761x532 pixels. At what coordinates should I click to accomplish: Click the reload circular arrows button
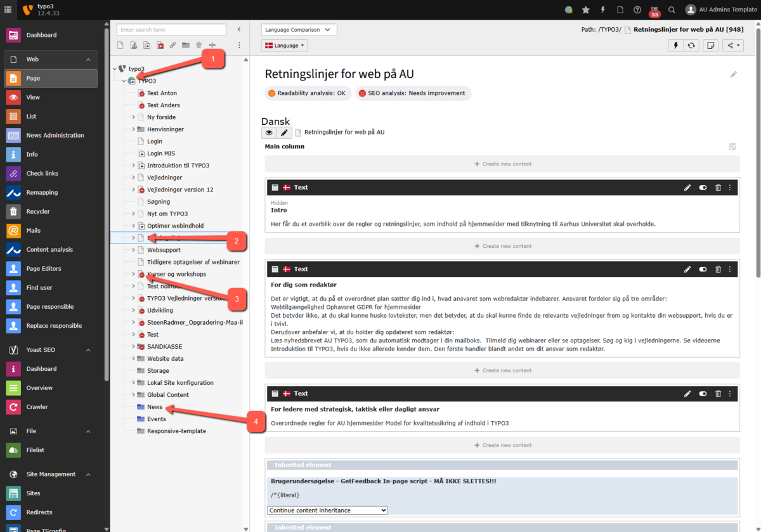[x=692, y=45]
